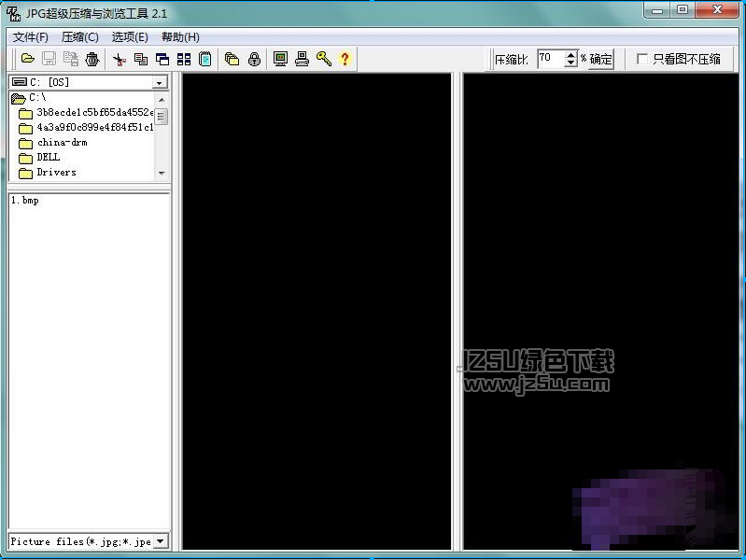Select folder 3b8ecde1c5bf65da4552
This screenshot has width=746, height=560.
tap(86, 113)
